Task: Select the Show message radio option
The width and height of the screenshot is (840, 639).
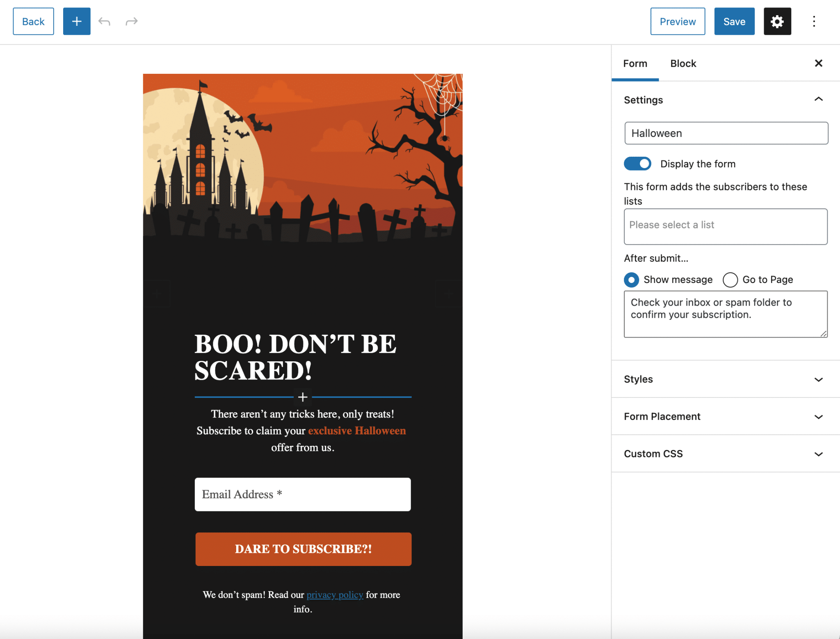Action: (631, 280)
